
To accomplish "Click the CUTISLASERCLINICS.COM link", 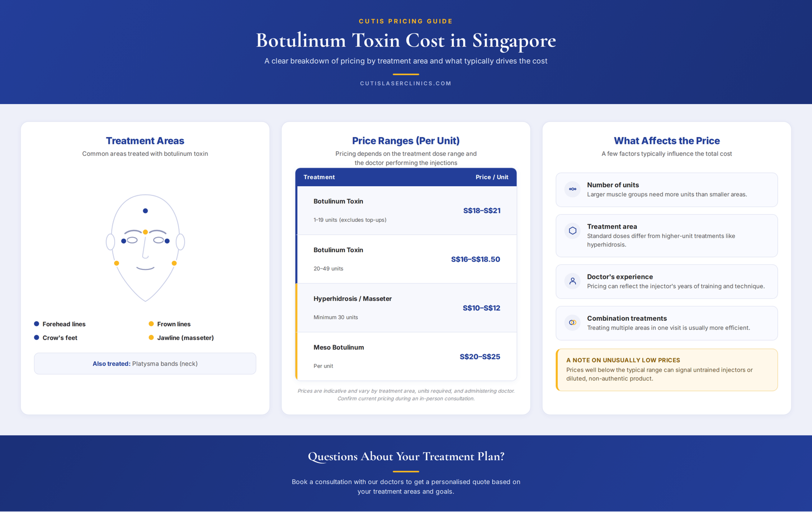I will click(x=406, y=84).
